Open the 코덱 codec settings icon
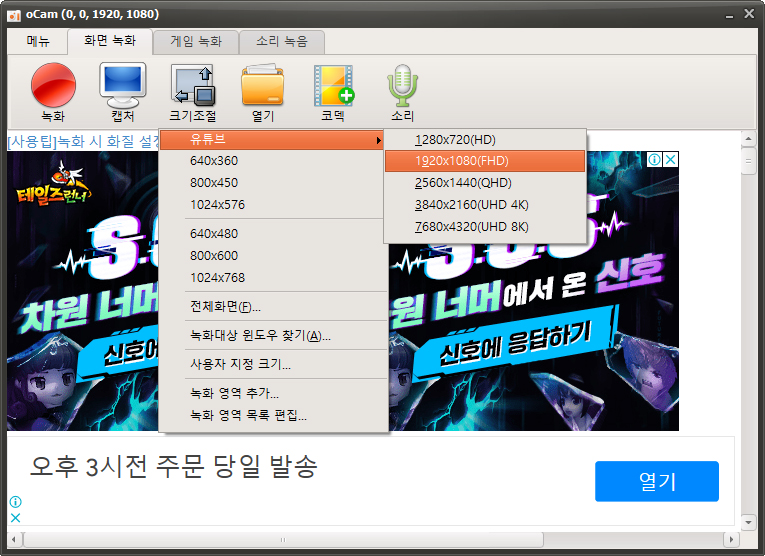The width and height of the screenshot is (765, 556). (333, 92)
